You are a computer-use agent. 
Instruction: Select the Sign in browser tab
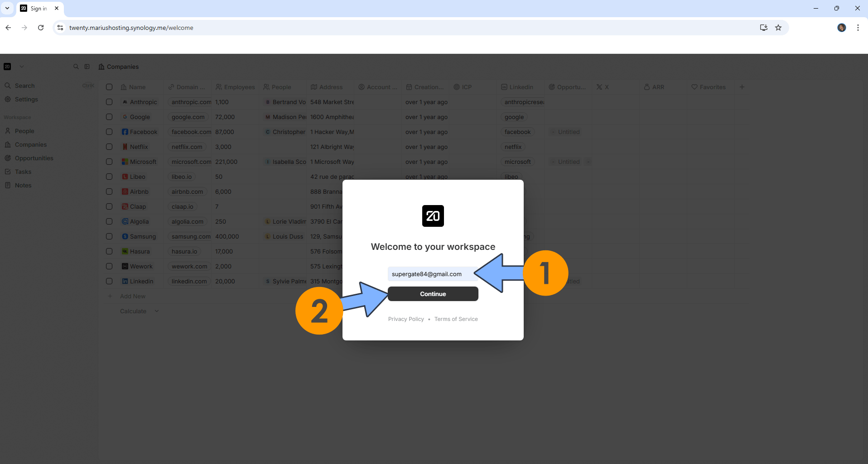(x=39, y=9)
